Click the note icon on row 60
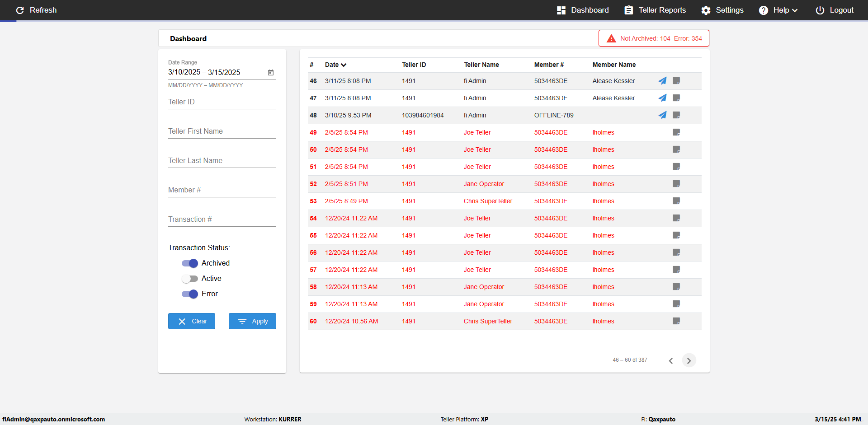Screen dimensions: 868x425 click(676, 321)
